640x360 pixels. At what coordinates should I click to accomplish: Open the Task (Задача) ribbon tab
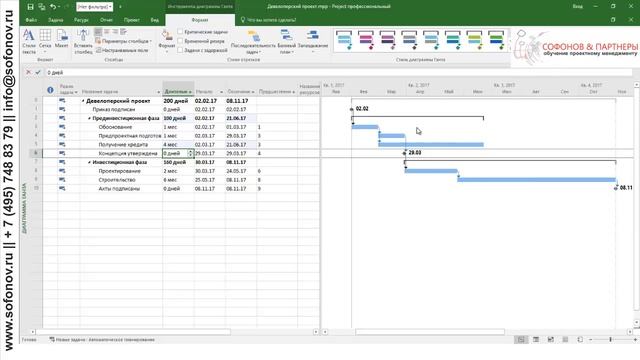[56, 20]
